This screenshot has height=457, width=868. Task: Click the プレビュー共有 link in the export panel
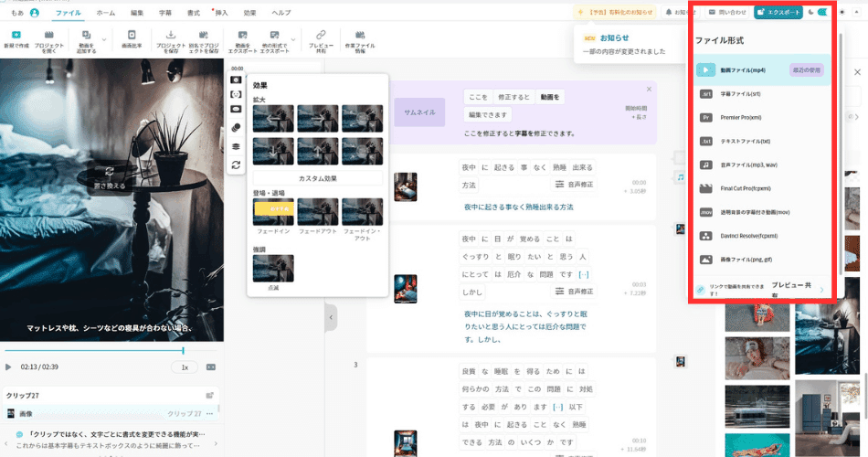coord(791,288)
